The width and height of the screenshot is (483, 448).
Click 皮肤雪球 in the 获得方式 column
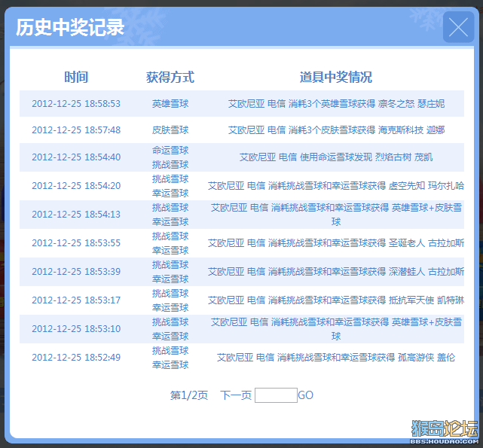(170, 130)
